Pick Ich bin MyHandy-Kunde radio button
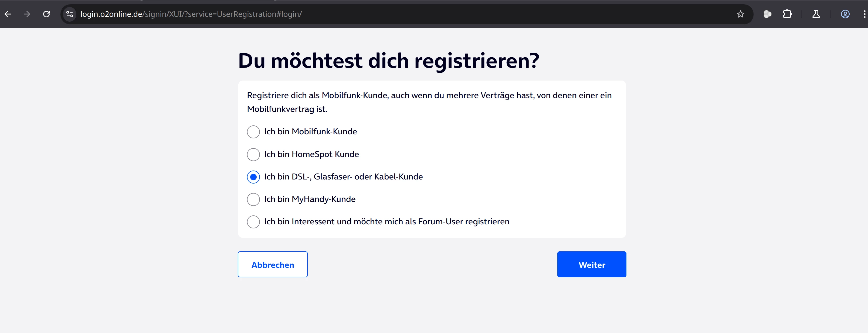868x333 pixels. [x=253, y=199]
